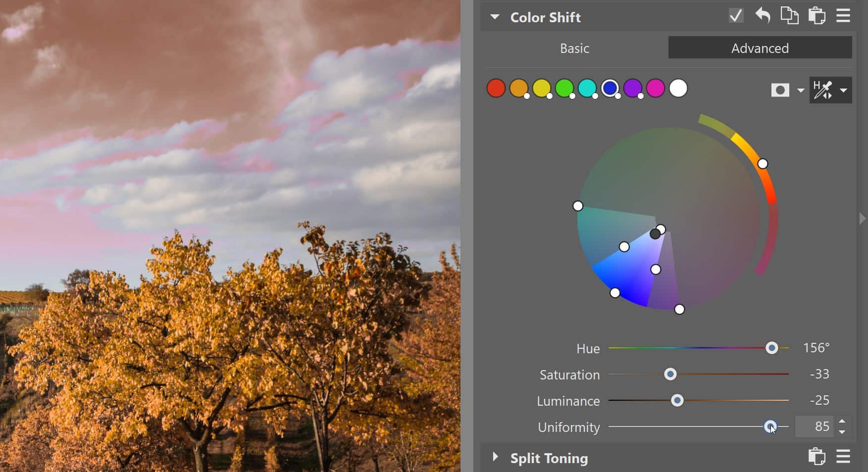Select the purple color swatch
868x472 pixels.
(632, 88)
